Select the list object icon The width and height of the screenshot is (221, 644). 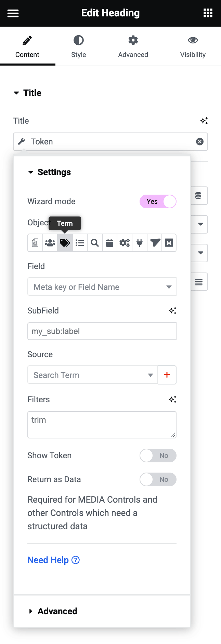click(x=80, y=243)
